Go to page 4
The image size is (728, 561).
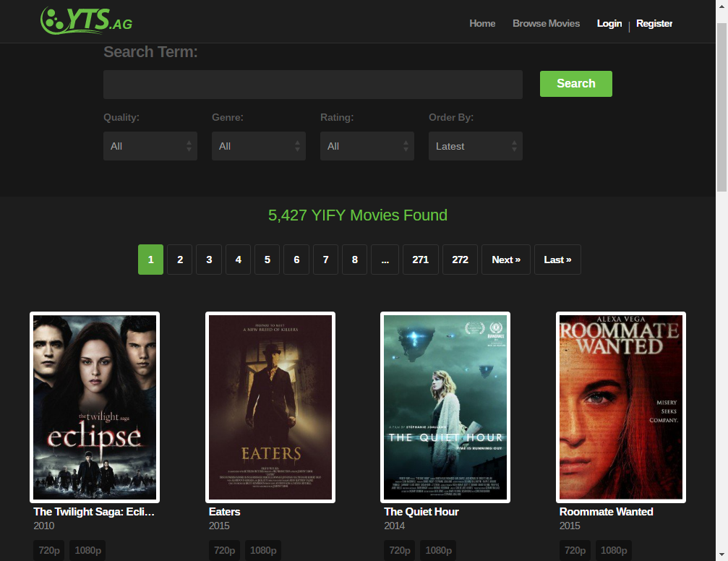tap(238, 260)
